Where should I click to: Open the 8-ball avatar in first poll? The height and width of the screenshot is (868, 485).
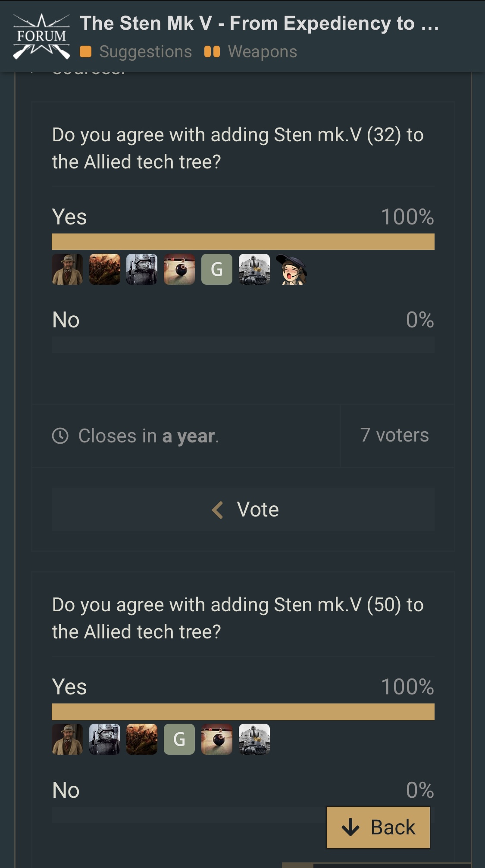[179, 269]
